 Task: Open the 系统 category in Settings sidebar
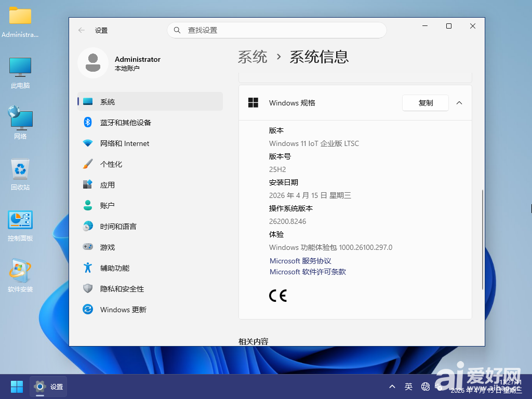[x=150, y=101]
